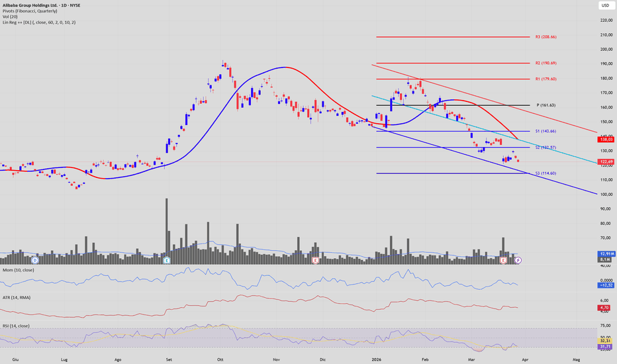The height and width of the screenshot is (364, 617).
Task: Click the 100,00 price axis label
Action: (x=606, y=195)
